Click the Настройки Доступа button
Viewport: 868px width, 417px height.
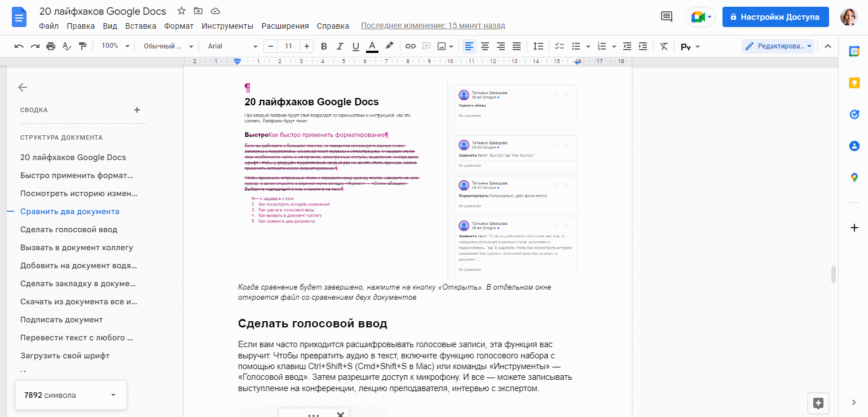click(776, 17)
